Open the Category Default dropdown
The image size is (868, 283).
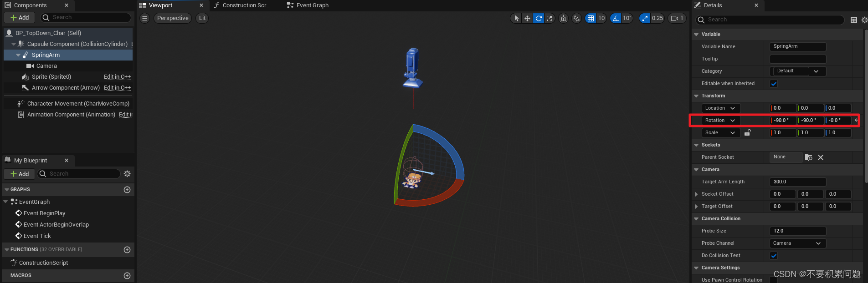pos(798,71)
